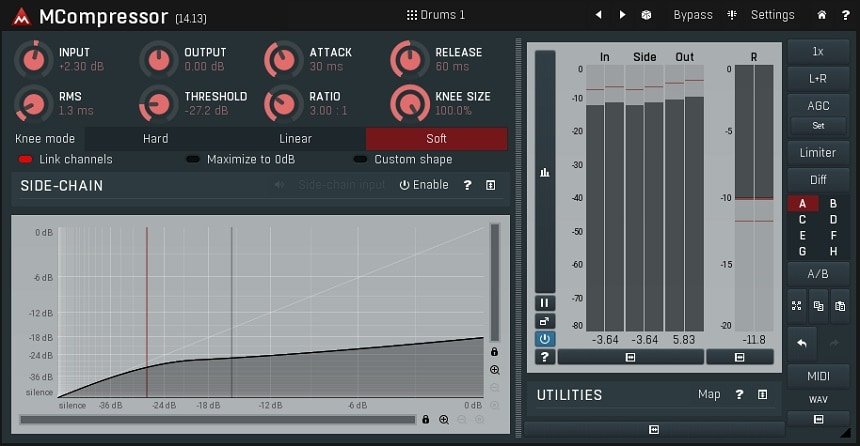
Task: Click the meter histogram icon
Action: [x=545, y=172]
